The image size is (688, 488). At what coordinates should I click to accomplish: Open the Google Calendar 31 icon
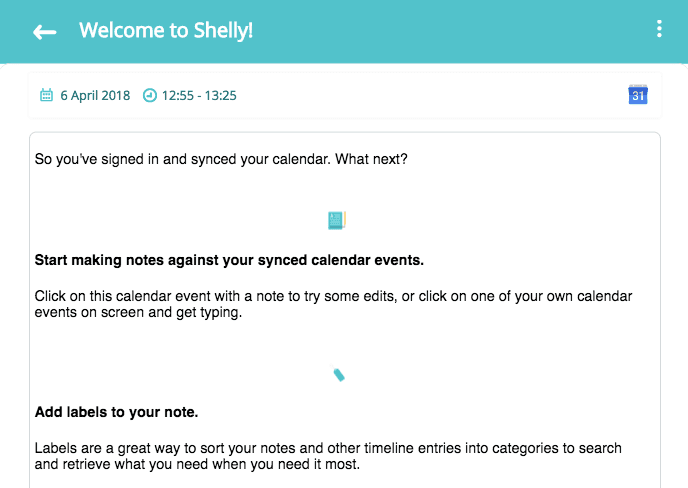638,95
